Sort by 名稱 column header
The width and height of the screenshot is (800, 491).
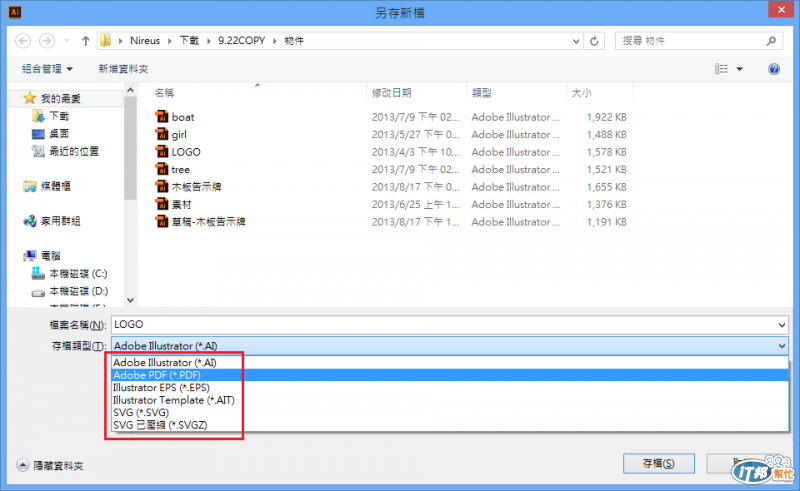tap(164, 92)
